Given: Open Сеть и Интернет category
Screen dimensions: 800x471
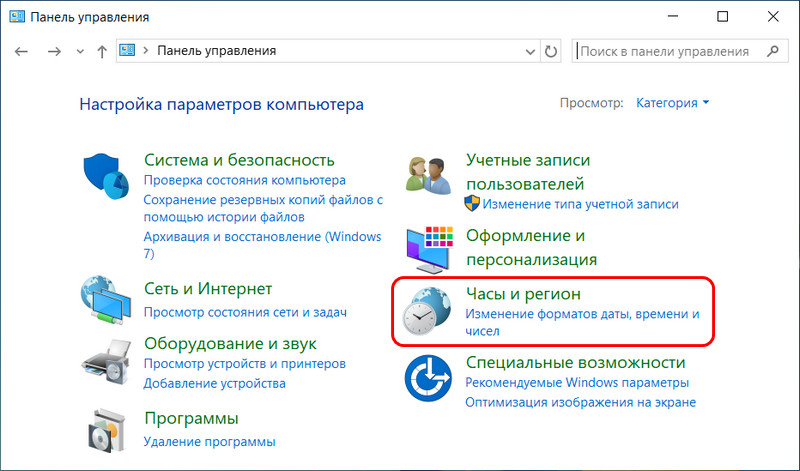Looking at the screenshot, I should coord(208,288).
